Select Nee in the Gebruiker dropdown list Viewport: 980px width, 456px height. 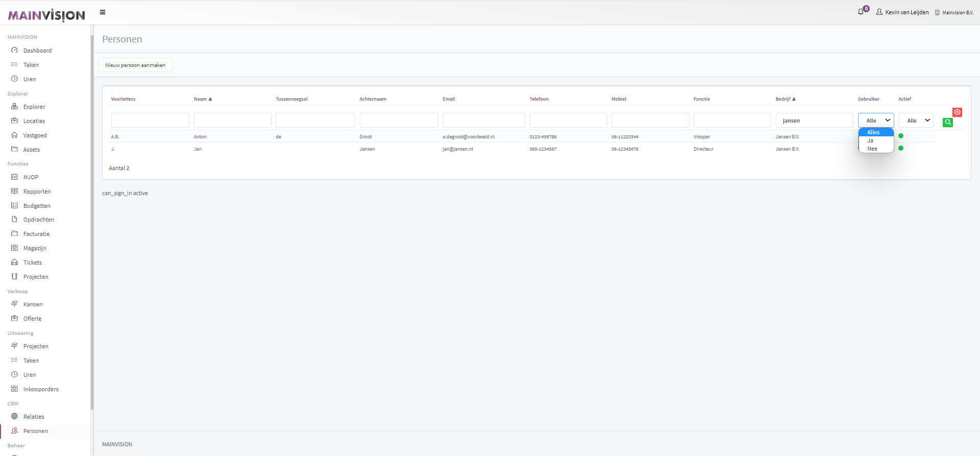click(x=876, y=149)
